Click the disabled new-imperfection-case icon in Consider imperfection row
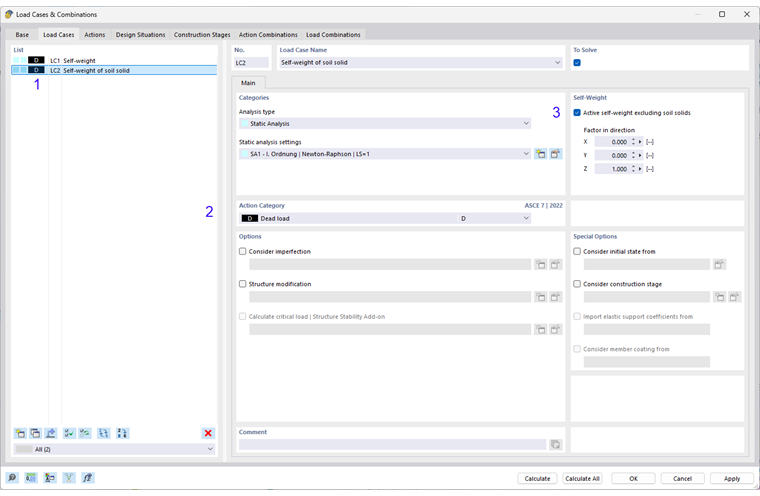The image size is (760, 496). 540,265
